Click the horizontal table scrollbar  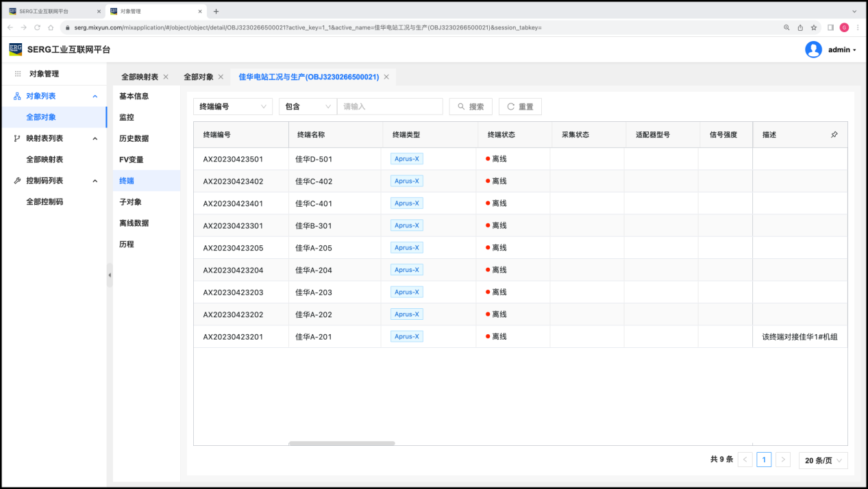pyautogui.click(x=341, y=443)
